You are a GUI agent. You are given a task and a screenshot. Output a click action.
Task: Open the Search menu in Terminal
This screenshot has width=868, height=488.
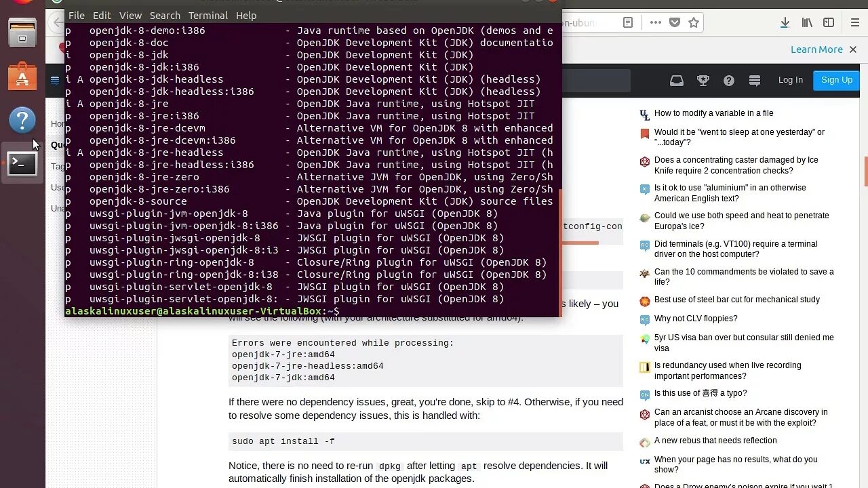(165, 15)
